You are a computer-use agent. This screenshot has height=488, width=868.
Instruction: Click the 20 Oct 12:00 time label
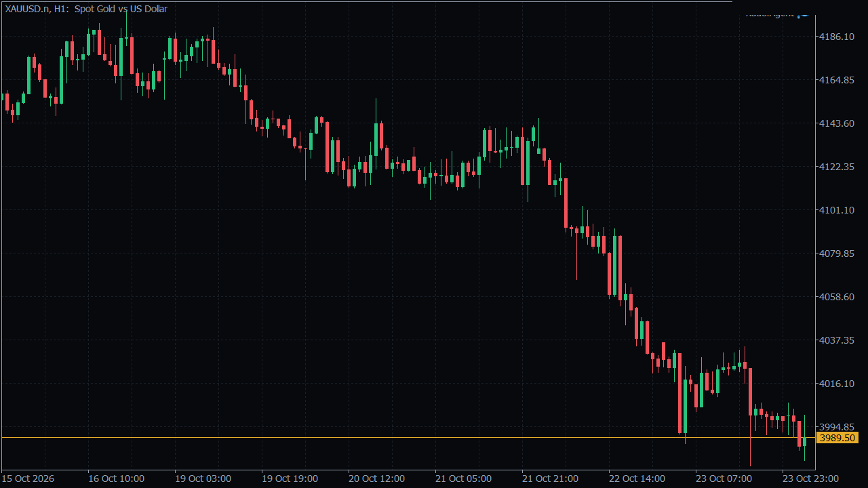pyautogui.click(x=376, y=479)
